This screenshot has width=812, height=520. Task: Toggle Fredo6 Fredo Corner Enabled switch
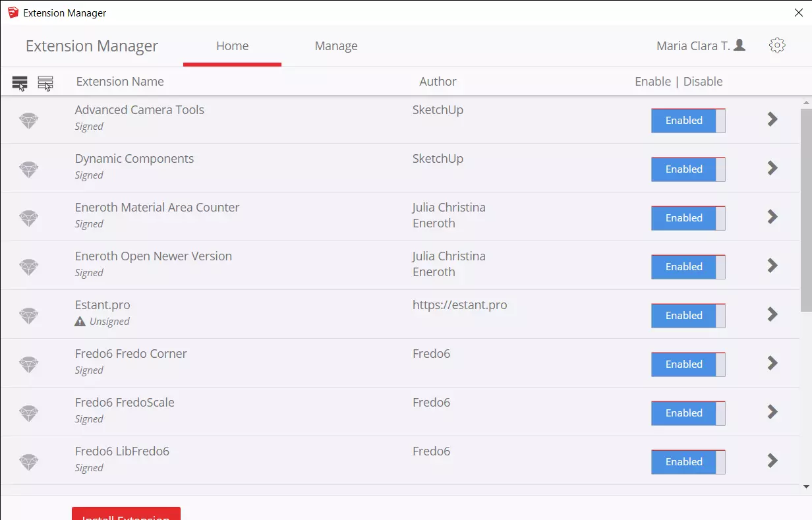[x=688, y=364]
